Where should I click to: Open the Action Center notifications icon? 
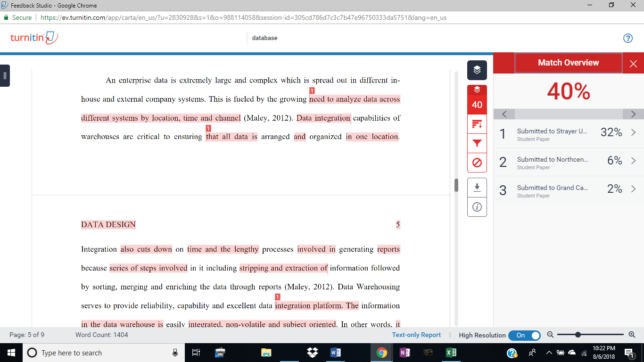pos(629,353)
